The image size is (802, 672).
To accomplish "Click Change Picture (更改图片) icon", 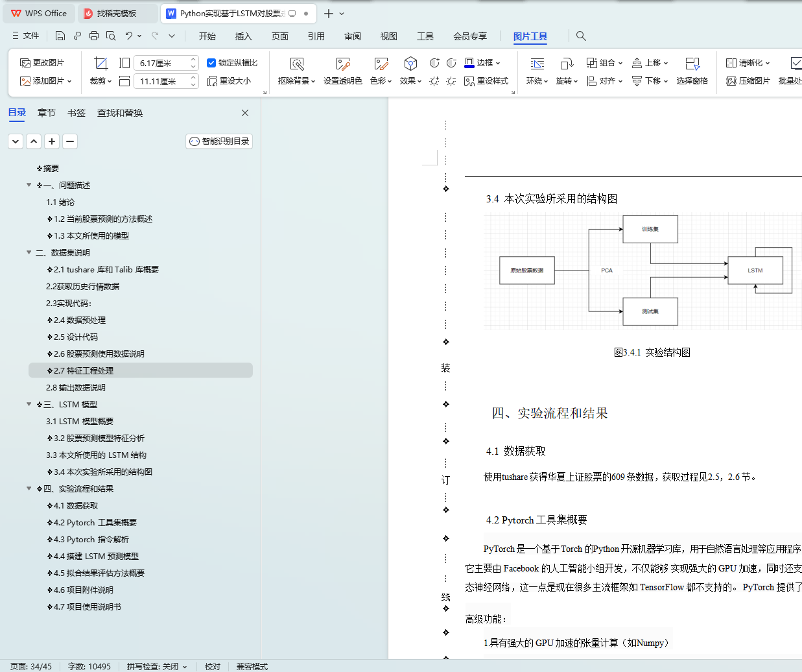I will (25, 63).
